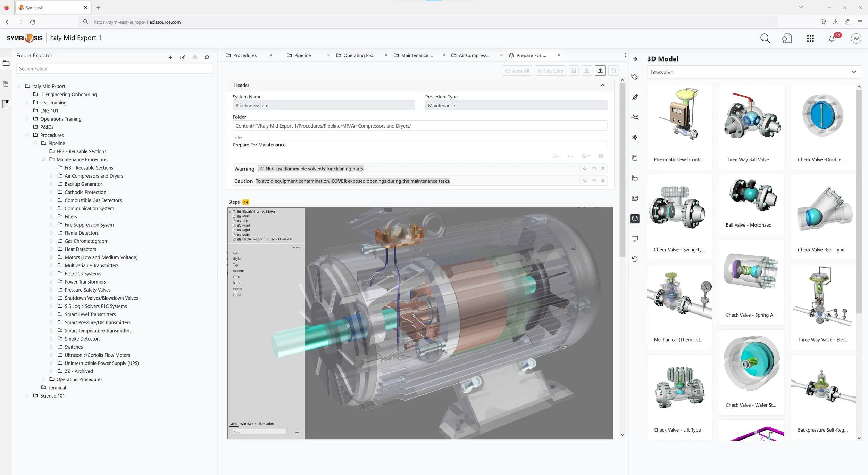Image resolution: width=868 pixels, height=475 pixels.
Task: Collapse the Header section chevron
Action: [602, 85]
